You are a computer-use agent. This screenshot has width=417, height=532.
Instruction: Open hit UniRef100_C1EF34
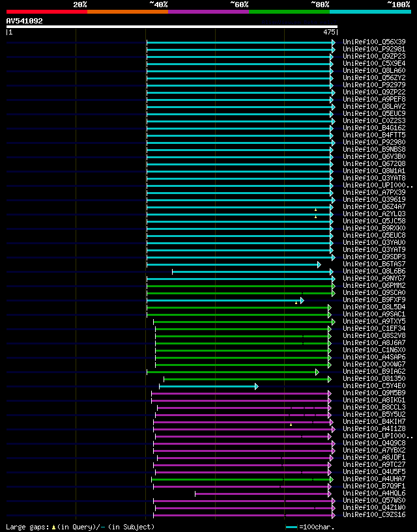click(x=374, y=328)
